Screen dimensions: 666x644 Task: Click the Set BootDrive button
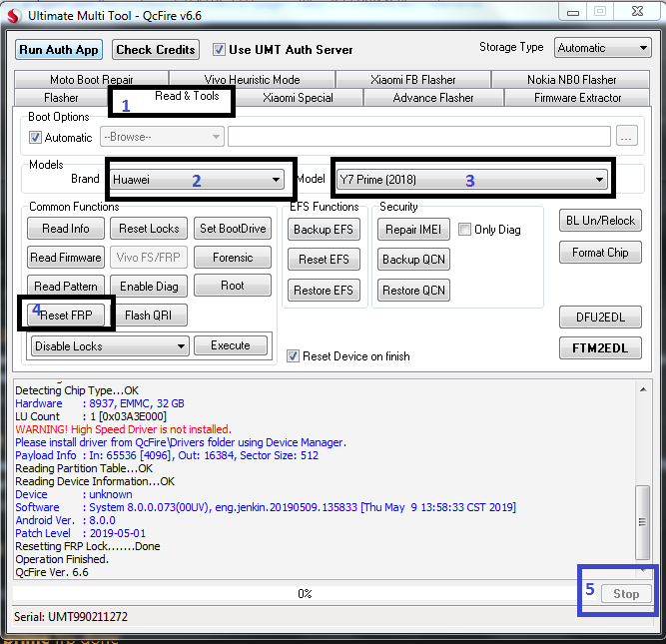[233, 229]
